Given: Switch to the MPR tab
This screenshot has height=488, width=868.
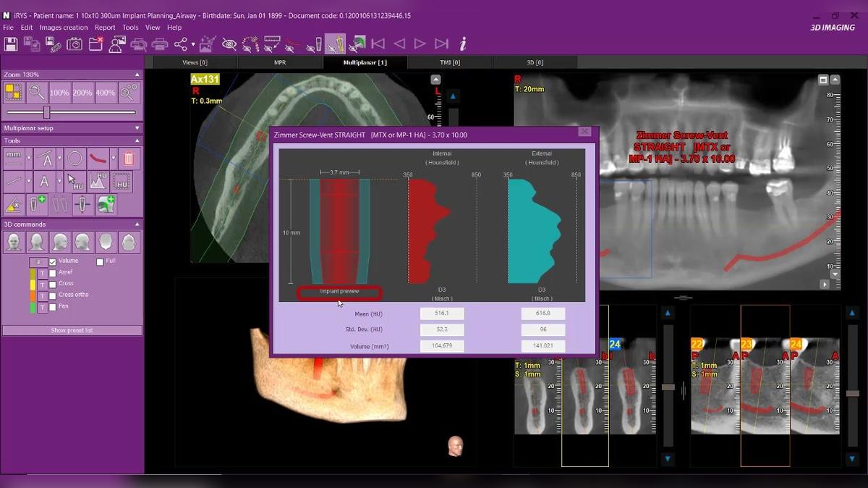Looking at the screenshot, I should click(280, 62).
